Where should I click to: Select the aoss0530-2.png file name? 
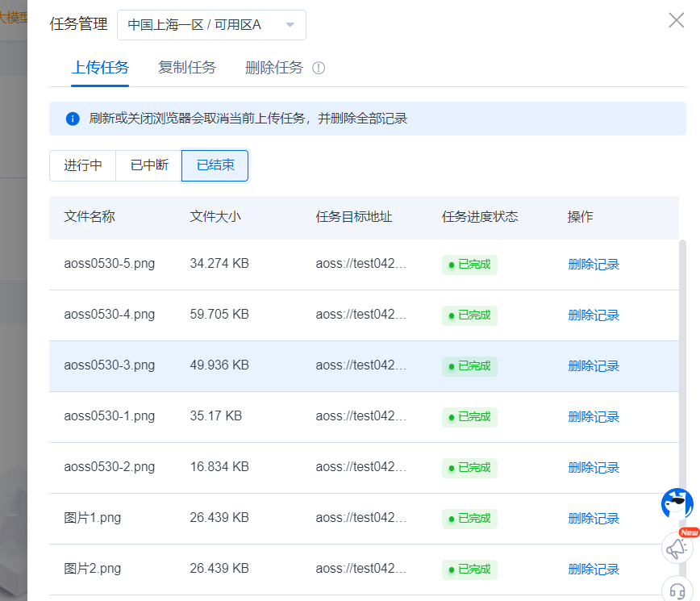[109, 467]
